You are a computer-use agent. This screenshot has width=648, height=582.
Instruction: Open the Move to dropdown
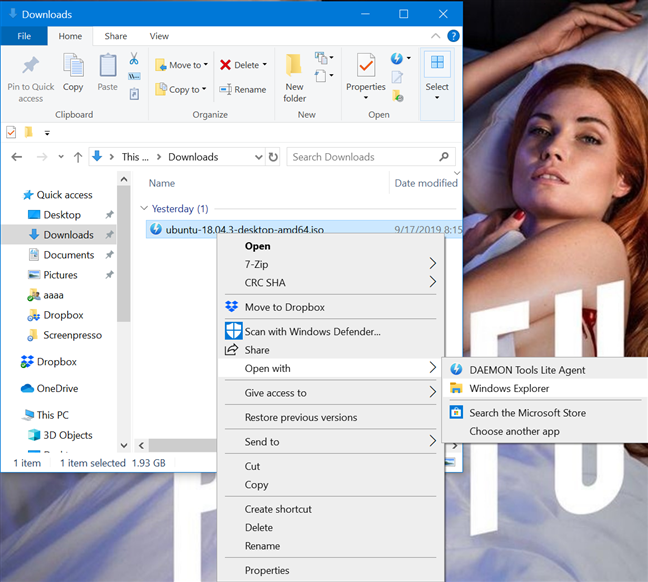205,64
